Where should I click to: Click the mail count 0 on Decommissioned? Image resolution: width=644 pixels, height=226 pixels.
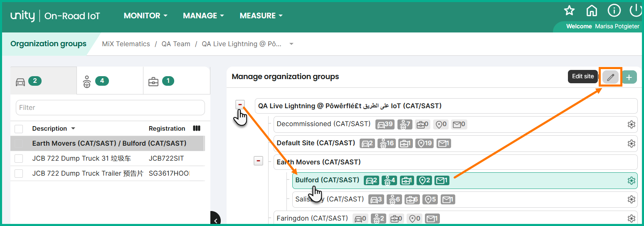point(459,124)
